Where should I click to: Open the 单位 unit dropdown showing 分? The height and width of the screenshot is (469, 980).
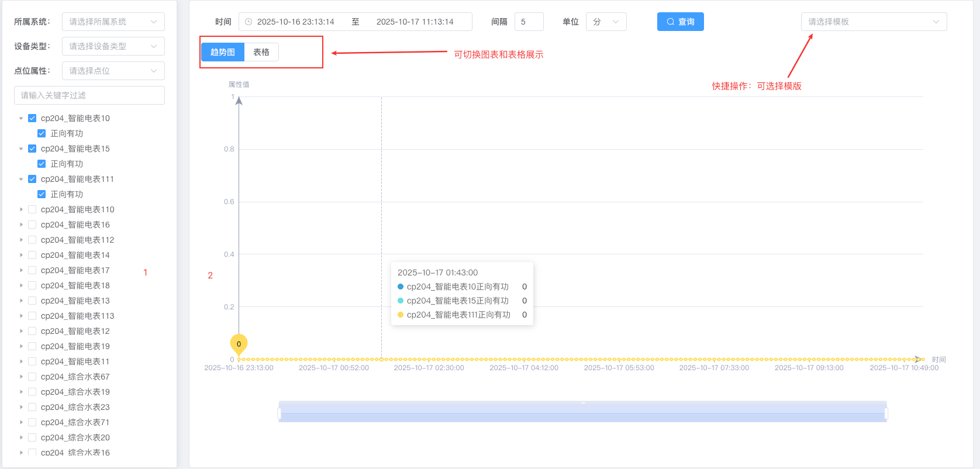pyautogui.click(x=606, y=22)
